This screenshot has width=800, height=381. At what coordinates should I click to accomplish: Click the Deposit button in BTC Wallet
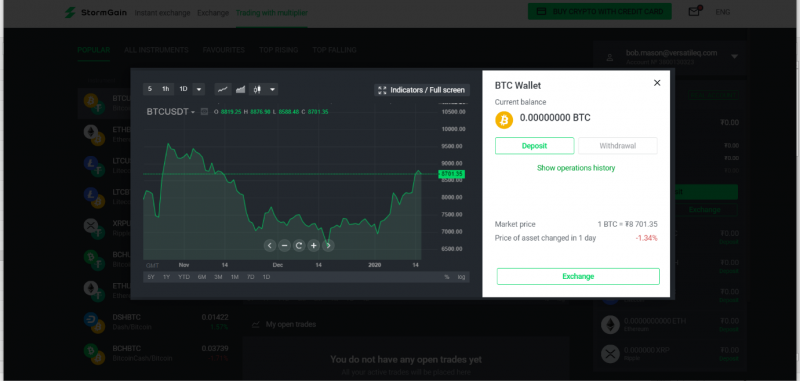534,146
